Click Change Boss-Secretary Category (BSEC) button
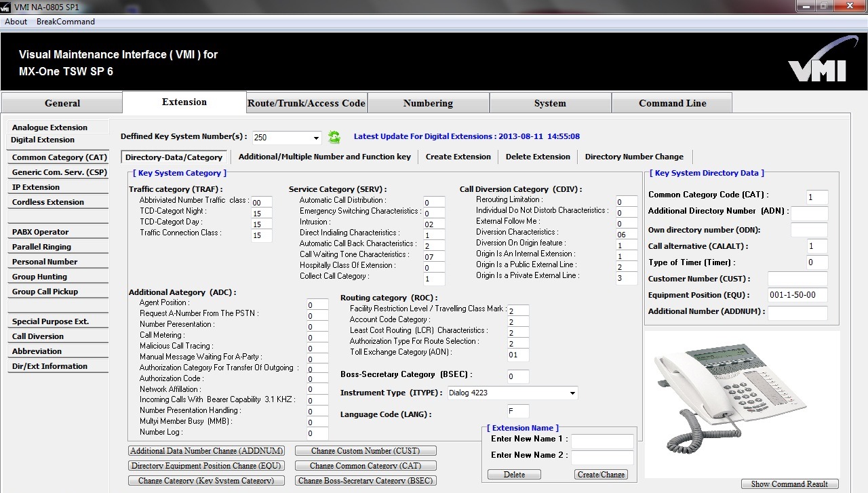The width and height of the screenshot is (868, 493). [366, 481]
